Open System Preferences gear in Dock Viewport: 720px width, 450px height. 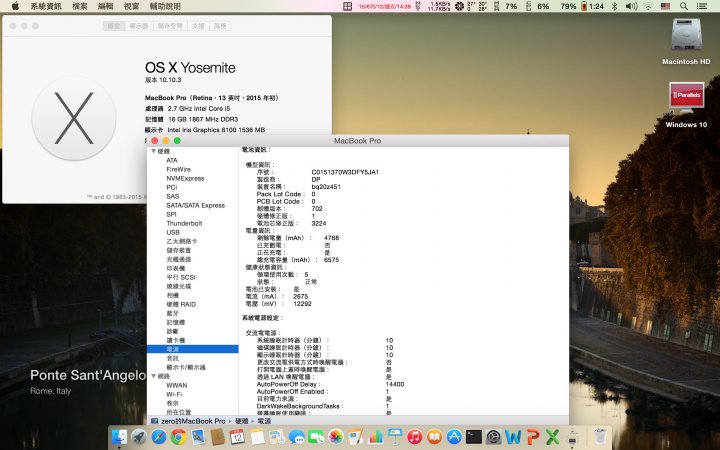494,436
